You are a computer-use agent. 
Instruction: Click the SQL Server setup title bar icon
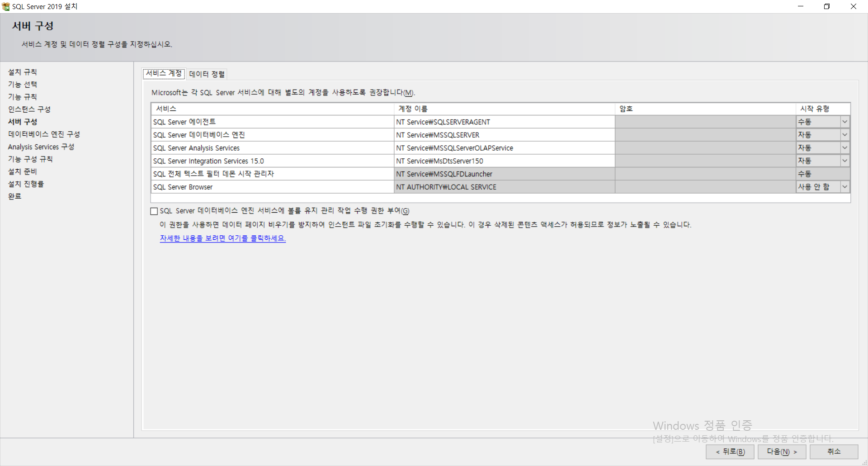tap(6, 6)
